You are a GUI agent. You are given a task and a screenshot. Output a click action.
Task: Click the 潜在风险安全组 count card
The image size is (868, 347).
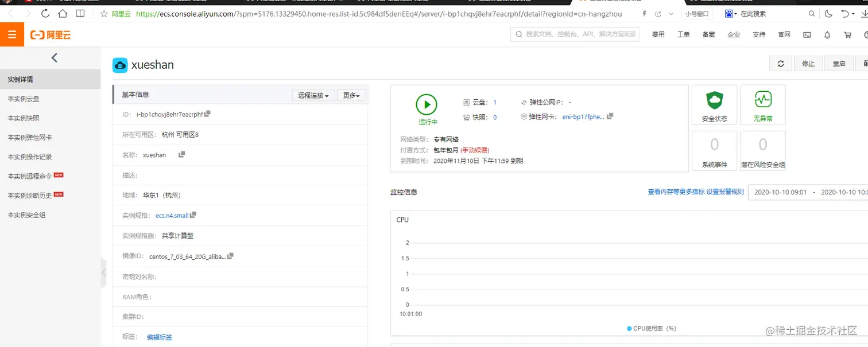click(x=763, y=151)
